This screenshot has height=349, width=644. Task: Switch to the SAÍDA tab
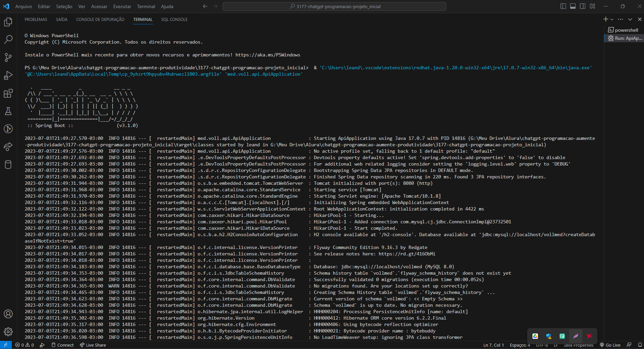62,20
